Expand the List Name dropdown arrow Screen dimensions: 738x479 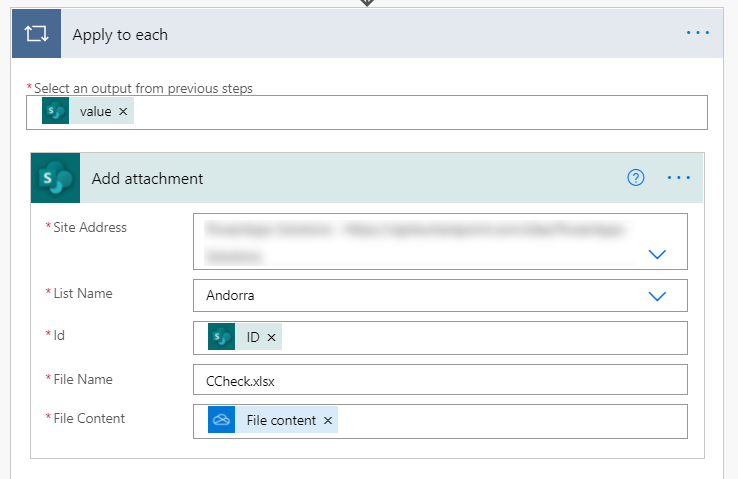[x=657, y=296]
